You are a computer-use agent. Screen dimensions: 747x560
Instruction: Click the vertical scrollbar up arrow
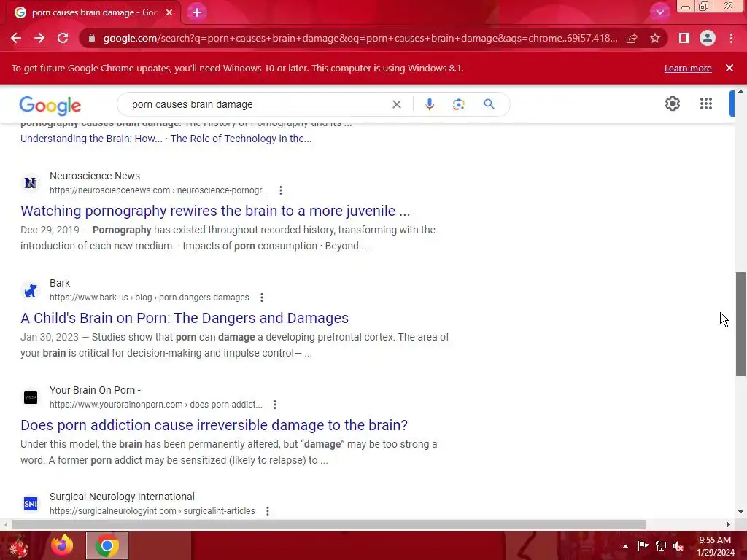tap(740, 91)
